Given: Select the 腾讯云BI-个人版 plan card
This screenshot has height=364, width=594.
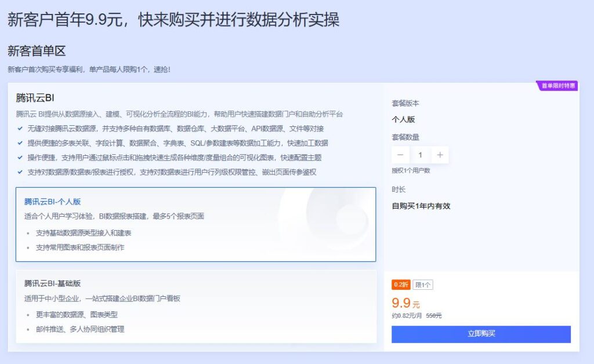Looking at the screenshot, I should click(x=196, y=224).
